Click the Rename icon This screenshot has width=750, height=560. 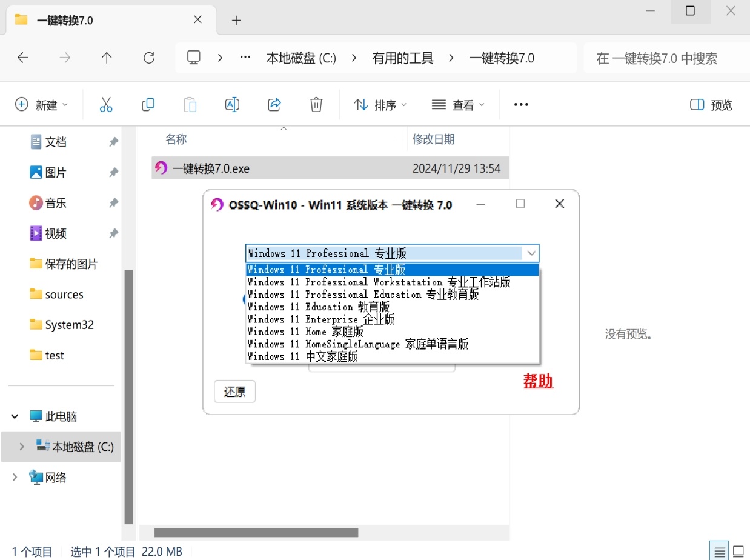(x=232, y=105)
